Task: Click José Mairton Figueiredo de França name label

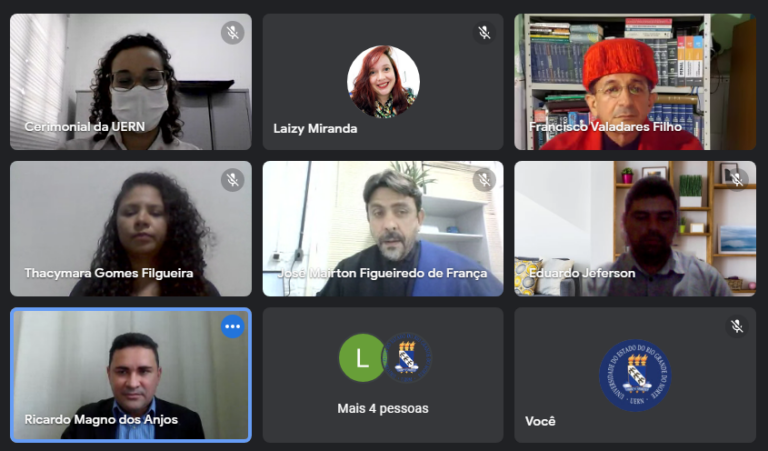Action: (x=383, y=273)
